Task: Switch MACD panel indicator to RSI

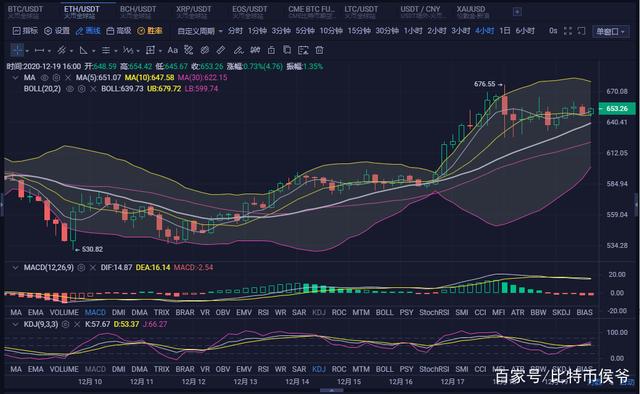Action: click(x=263, y=312)
